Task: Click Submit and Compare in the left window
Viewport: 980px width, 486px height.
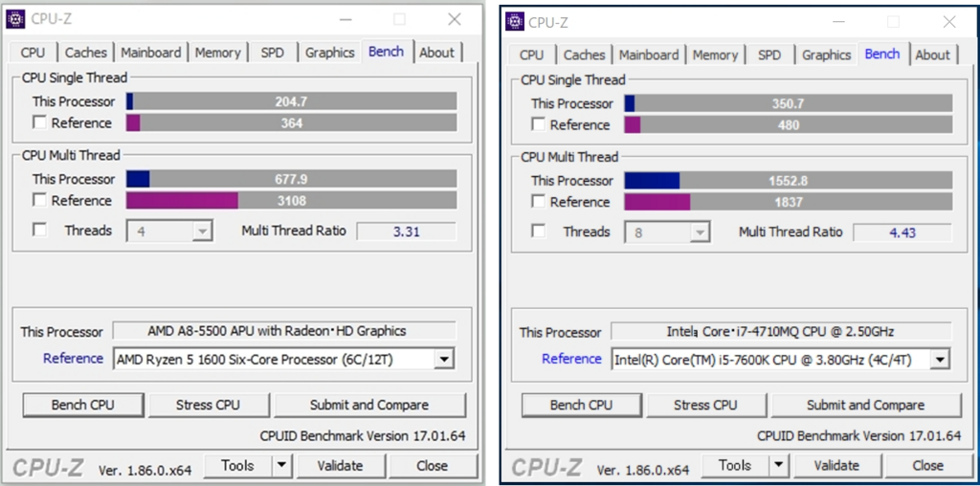Action: (x=369, y=405)
